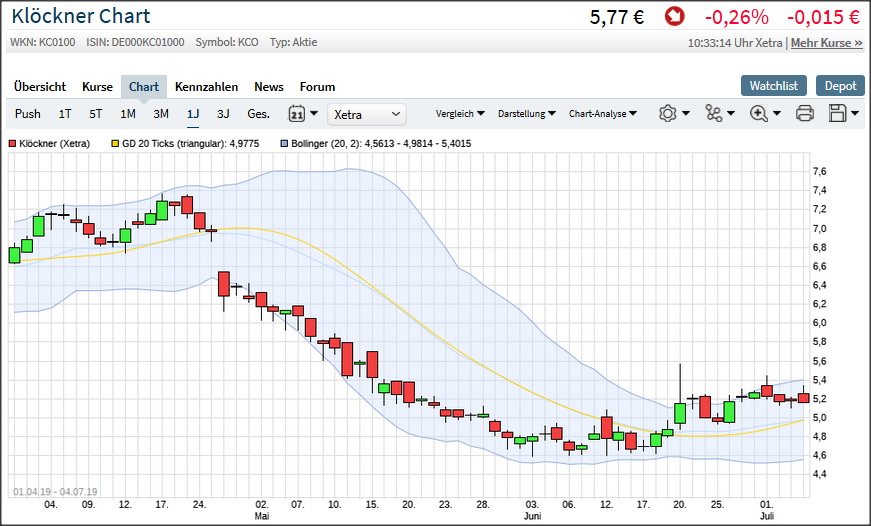Open the calendar date range picker icon
871x526 pixels.
[x=297, y=114]
